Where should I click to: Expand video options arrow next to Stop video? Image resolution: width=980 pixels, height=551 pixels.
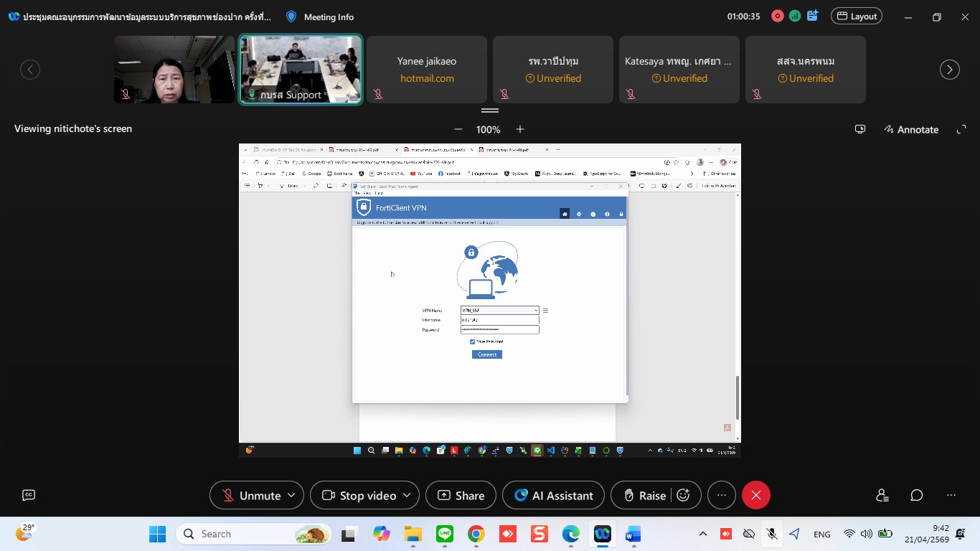(x=407, y=495)
